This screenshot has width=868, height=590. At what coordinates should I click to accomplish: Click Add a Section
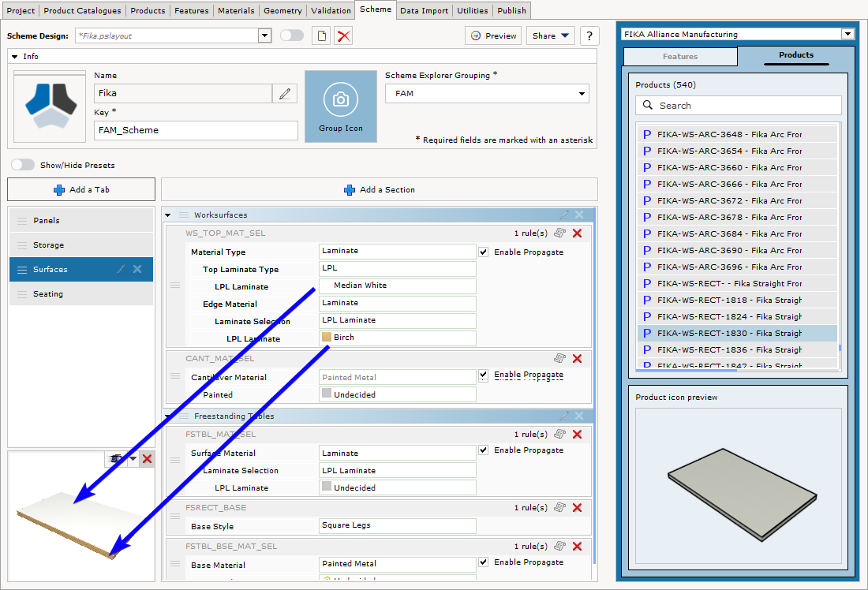point(380,189)
